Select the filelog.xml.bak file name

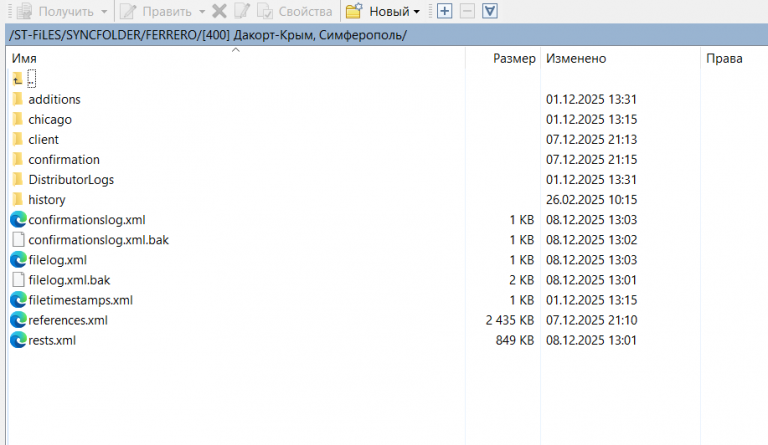69,280
